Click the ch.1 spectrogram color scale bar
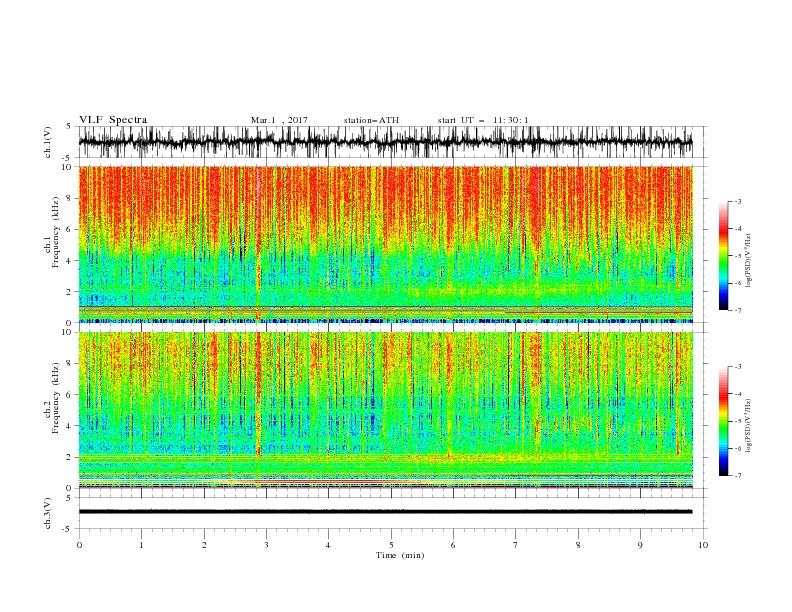792x612 pixels. click(x=723, y=256)
